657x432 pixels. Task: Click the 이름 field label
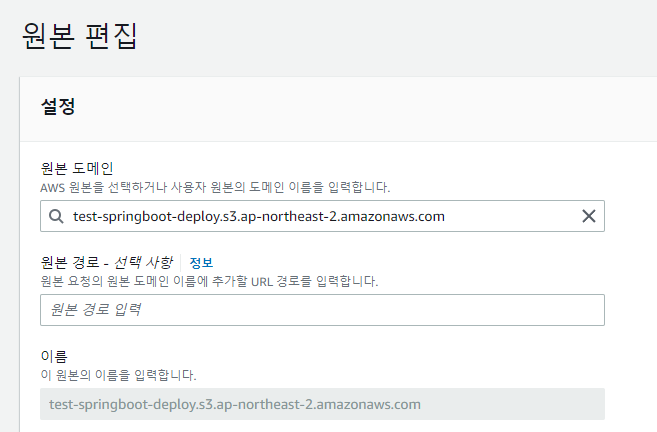pos(54,357)
